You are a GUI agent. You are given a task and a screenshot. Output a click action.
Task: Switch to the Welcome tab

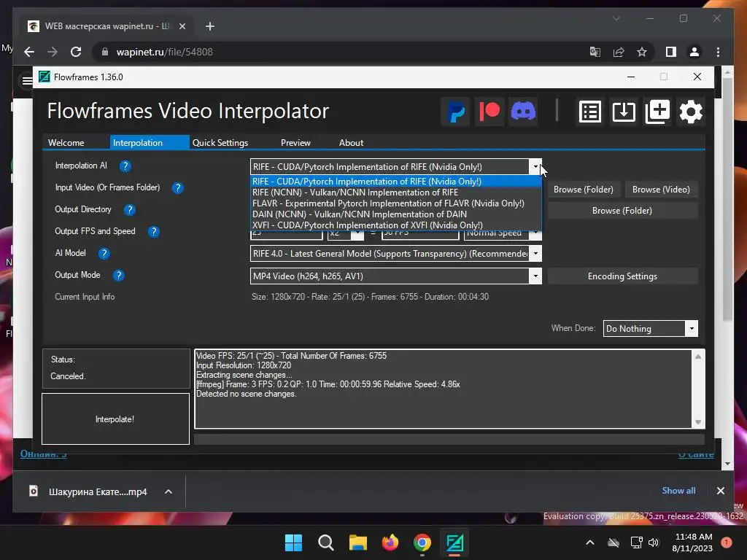66,143
